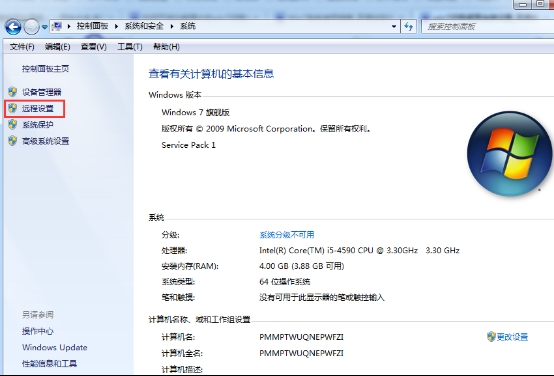The height and width of the screenshot is (376, 554).
Task: Open 设备管理器 link
Action: [42, 92]
